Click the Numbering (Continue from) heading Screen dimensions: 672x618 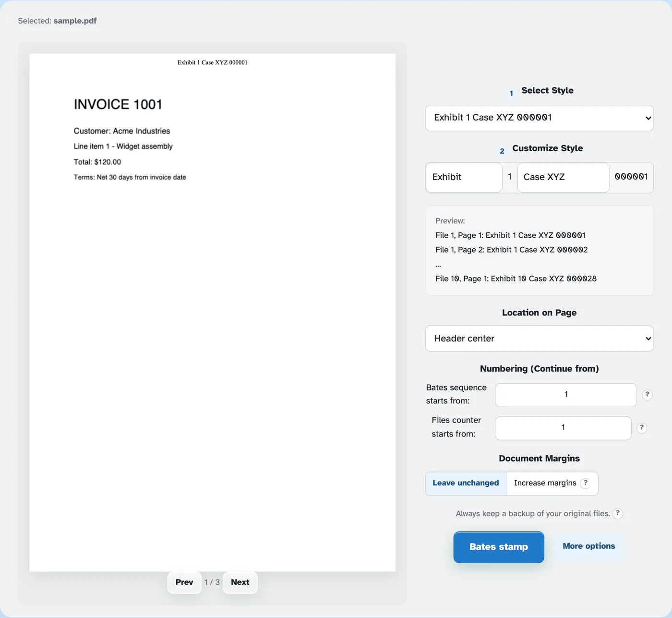point(540,369)
